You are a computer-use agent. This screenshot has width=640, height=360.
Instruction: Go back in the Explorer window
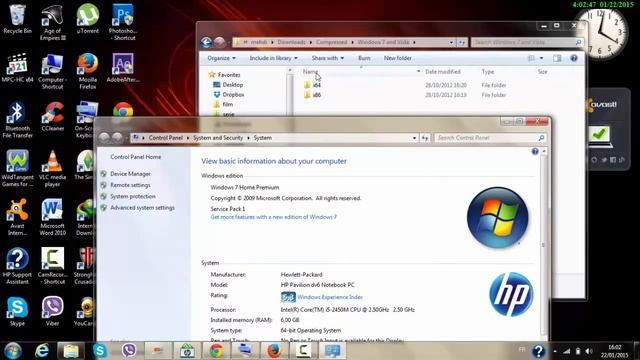tap(206, 42)
